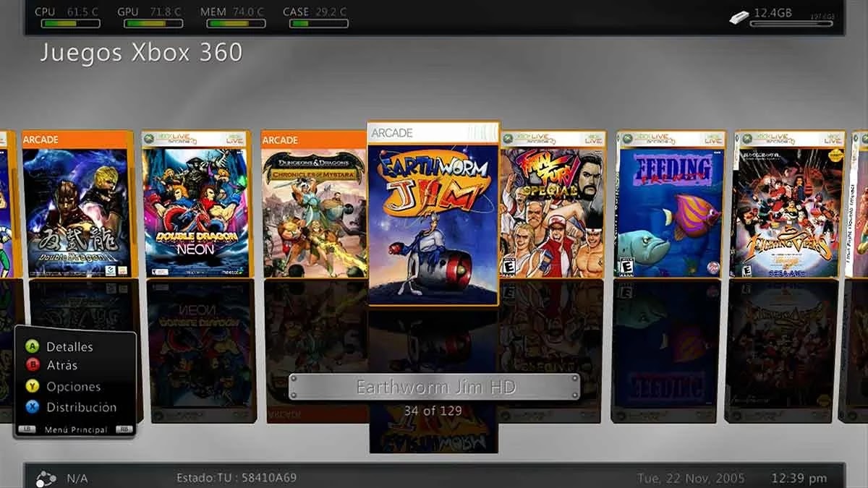The width and height of the screenshot is (868, 488).
Task: Click the storage usage bar
Action: [793, 23]
